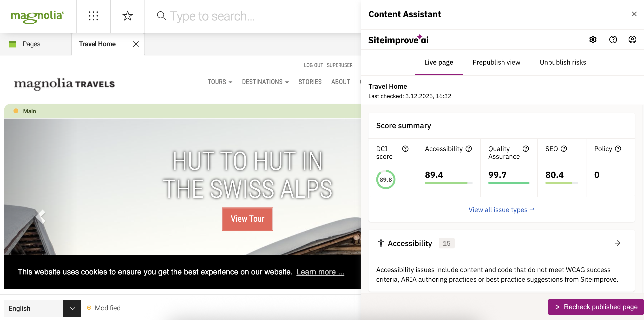Click the Accessibility score help icon
Viewport: 644px width, 320px height.
469,149
